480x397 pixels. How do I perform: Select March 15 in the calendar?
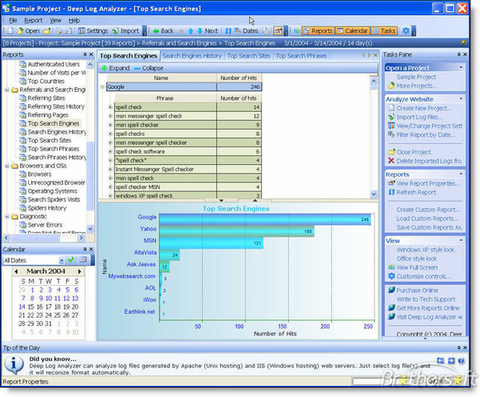click(x=31, y=307)
